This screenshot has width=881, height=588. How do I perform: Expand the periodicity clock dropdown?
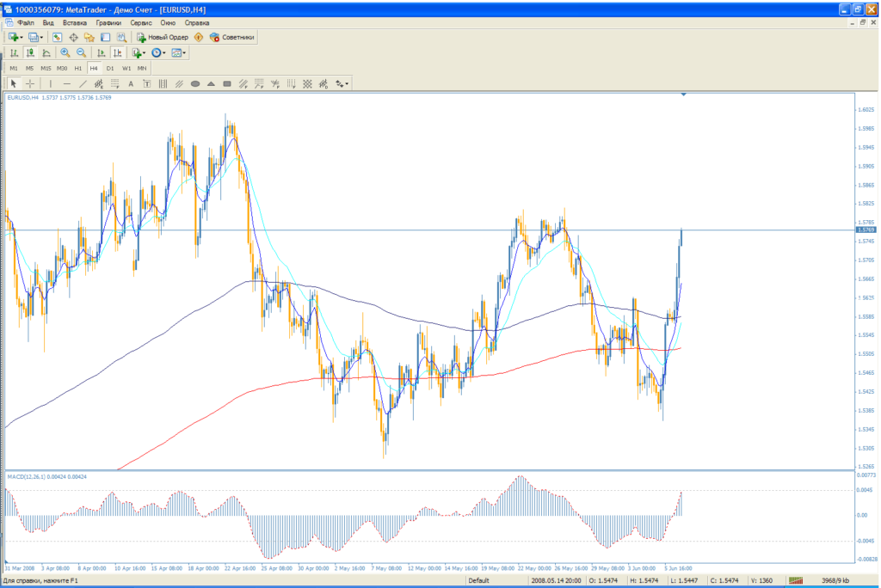[x=163, y=52]
